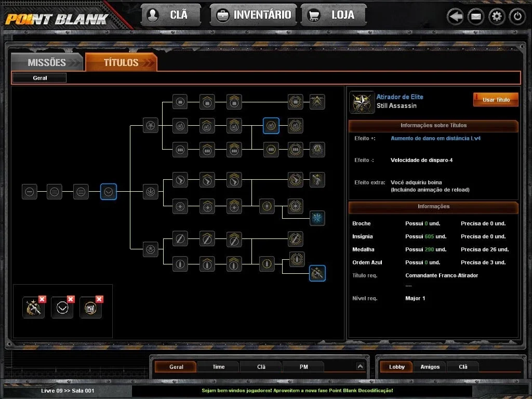The width and height of the screenshot is (532, 399).
Task: Click the Atirador de Elite title name
Action: pyautogui.click(x=400, y=97)
